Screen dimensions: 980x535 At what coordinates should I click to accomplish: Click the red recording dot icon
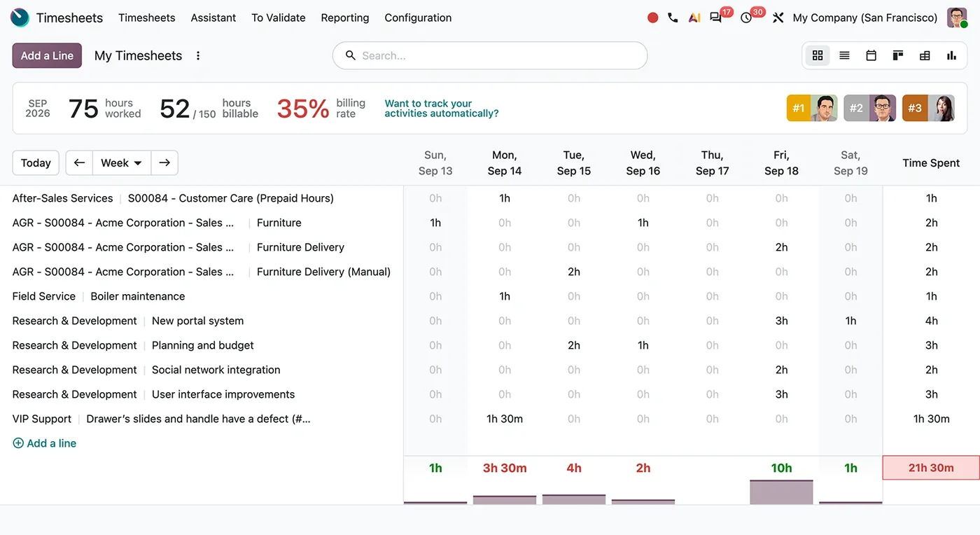coord(653,18)
